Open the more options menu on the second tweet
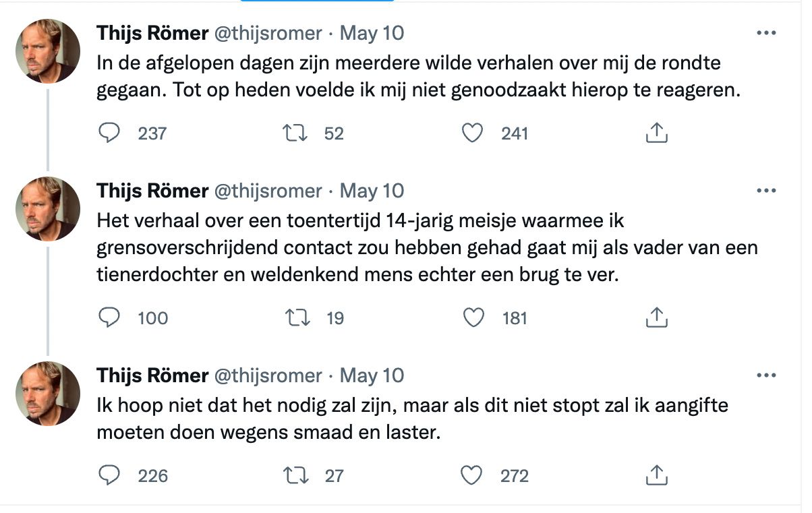The height and width of the screenshot is (513, 812). (766, 191)
